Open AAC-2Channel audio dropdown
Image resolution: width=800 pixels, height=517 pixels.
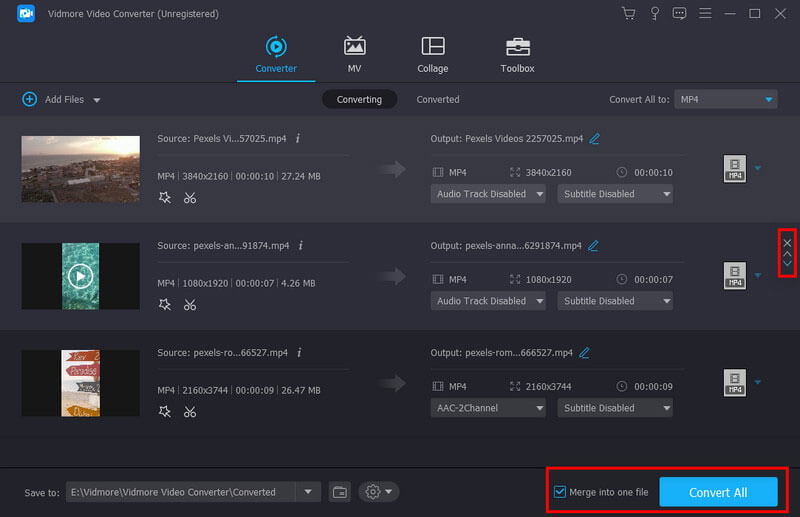(489, 408)
